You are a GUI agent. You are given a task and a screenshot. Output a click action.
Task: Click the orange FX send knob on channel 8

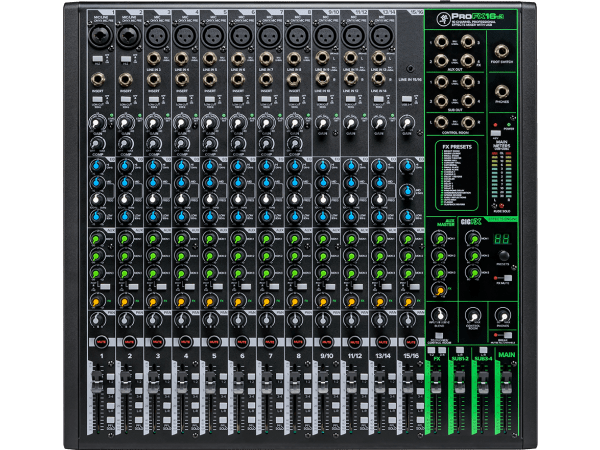pyautogui.click(x=295, y=300)
